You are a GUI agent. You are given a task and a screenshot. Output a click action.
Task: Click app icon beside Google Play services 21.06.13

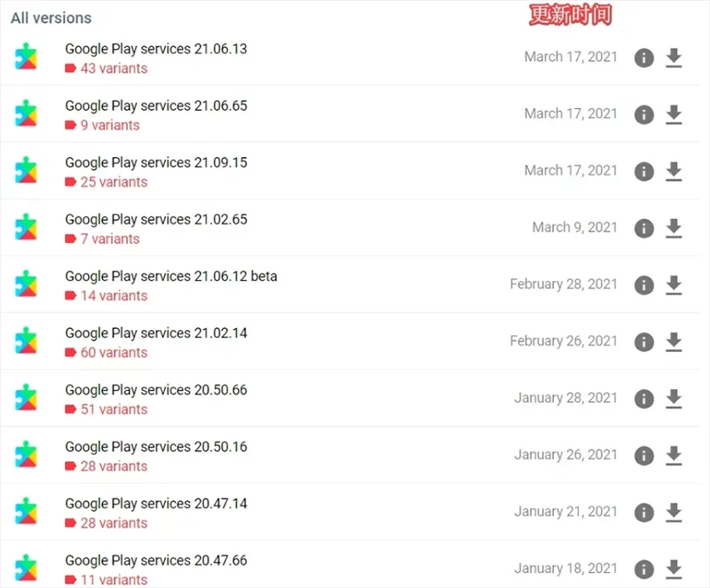(26, 57)
